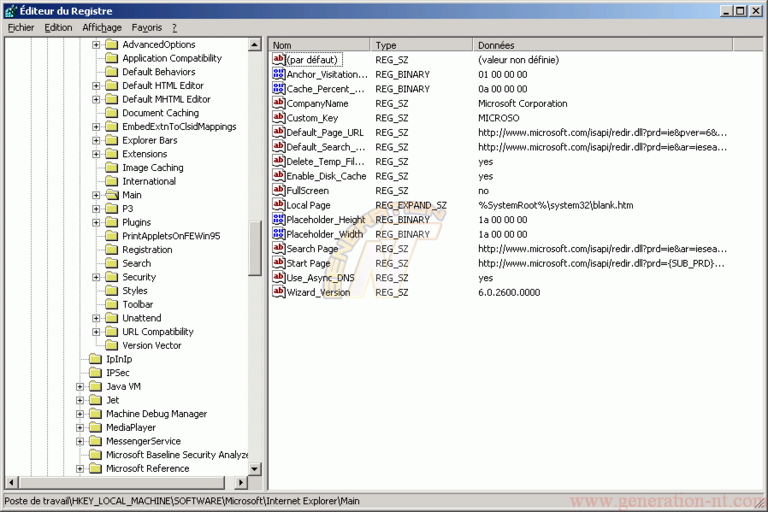This screenshot has width=768, height=512.
Task: Click the '6.0.2600.0000' data value
Action: (509, 293)
